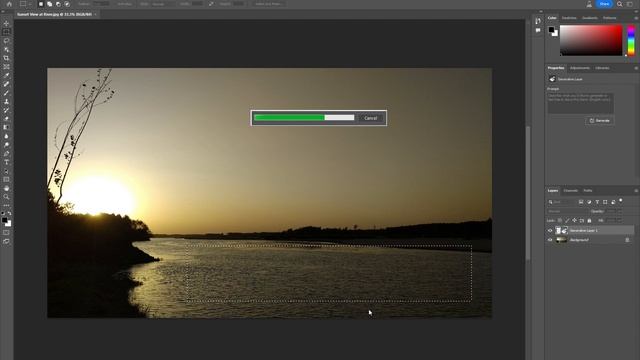Click the blue Share button
This screenshot has width=640, height=360.
tap(604, 4)
